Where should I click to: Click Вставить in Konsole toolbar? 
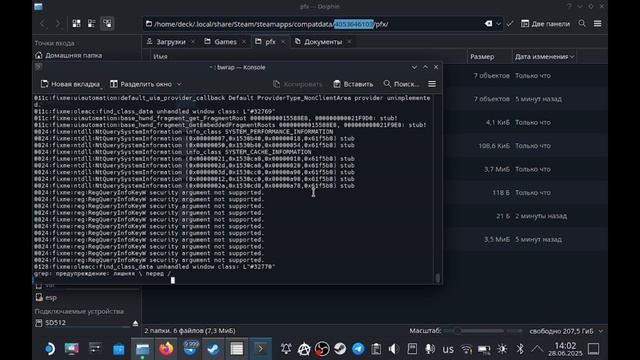(x=353, y=84)
